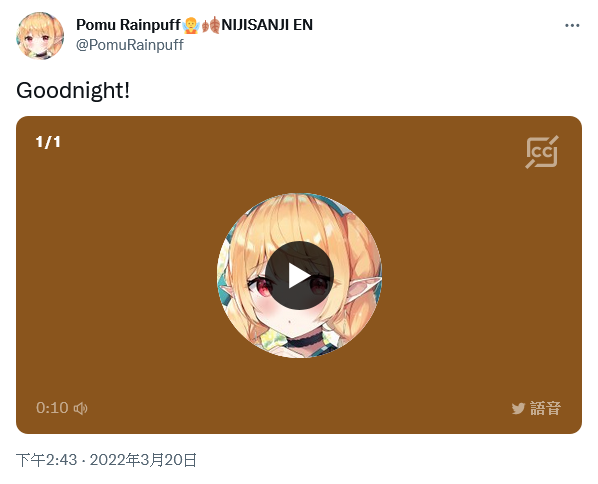The height and width of the screenshot is (484, 598).
Task: Click the dot separator between time and date
Action: [84, 460]
